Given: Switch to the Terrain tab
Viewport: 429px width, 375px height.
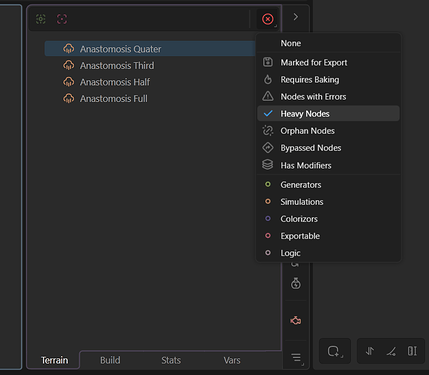Looking at the screenshot, I should pyautogui.click(x=55, y=360).
